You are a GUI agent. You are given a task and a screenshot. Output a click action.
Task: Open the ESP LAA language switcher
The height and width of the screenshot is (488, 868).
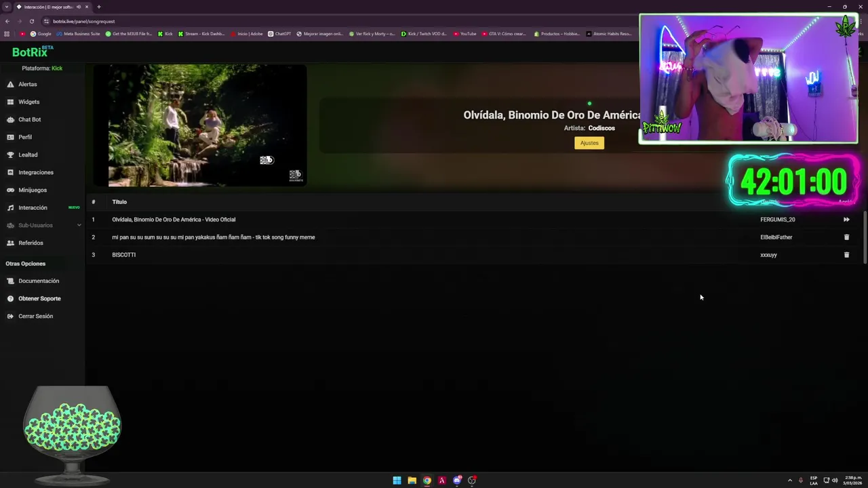click(814, 481)
